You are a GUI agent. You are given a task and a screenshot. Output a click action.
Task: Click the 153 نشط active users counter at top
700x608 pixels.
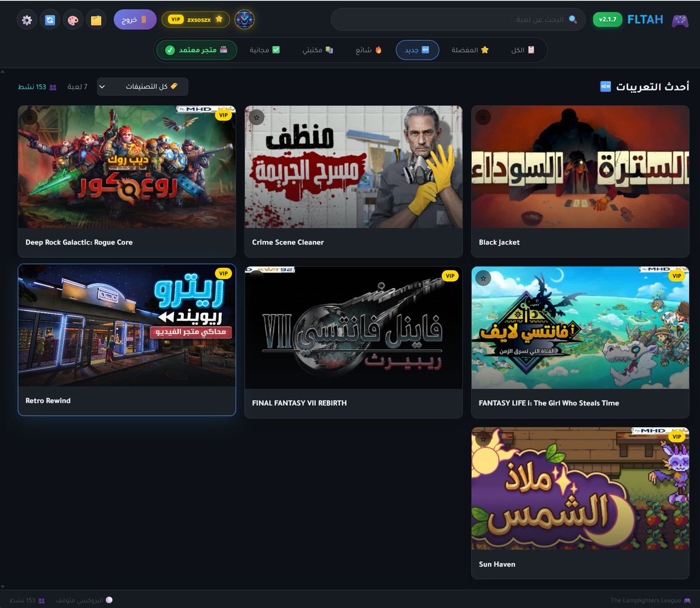pyautogui.click(x=37, y=87)
